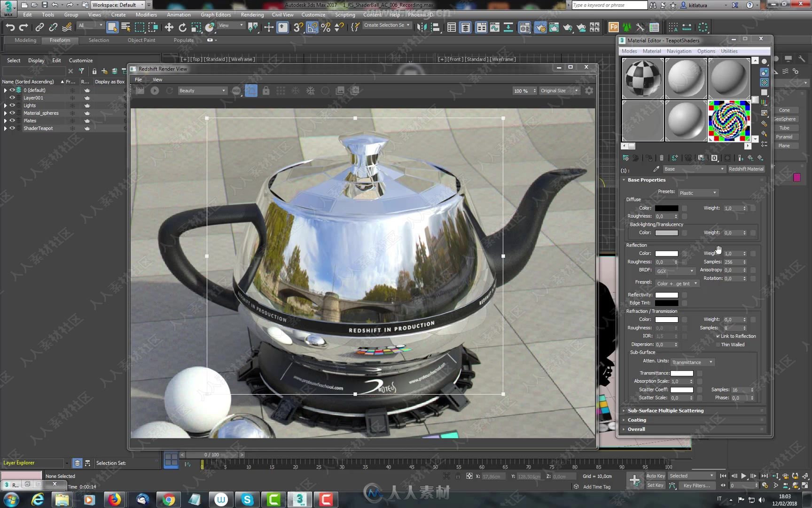
Task: Open the Rendered Frame Window icon
Action: pyautogui.click(x=554, y=27)
